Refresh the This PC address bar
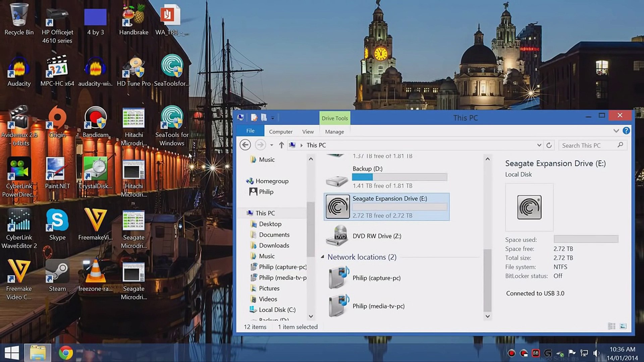 [549, 145]
